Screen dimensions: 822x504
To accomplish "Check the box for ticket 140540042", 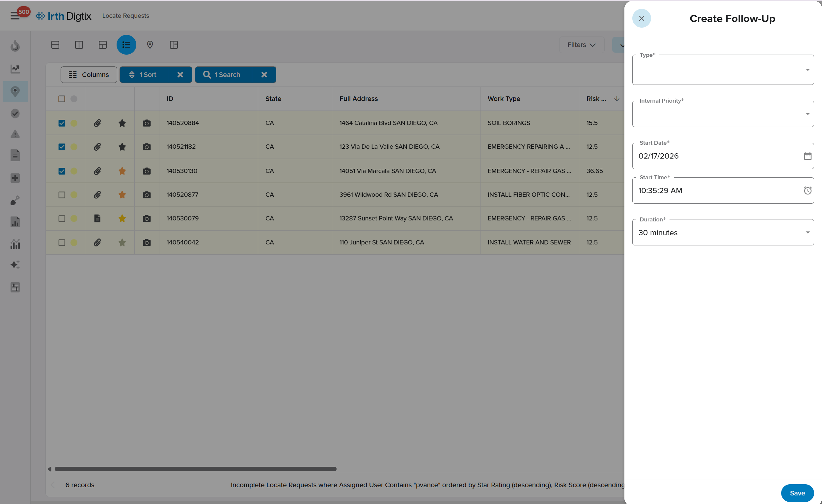I will click(x=62, y=243).
